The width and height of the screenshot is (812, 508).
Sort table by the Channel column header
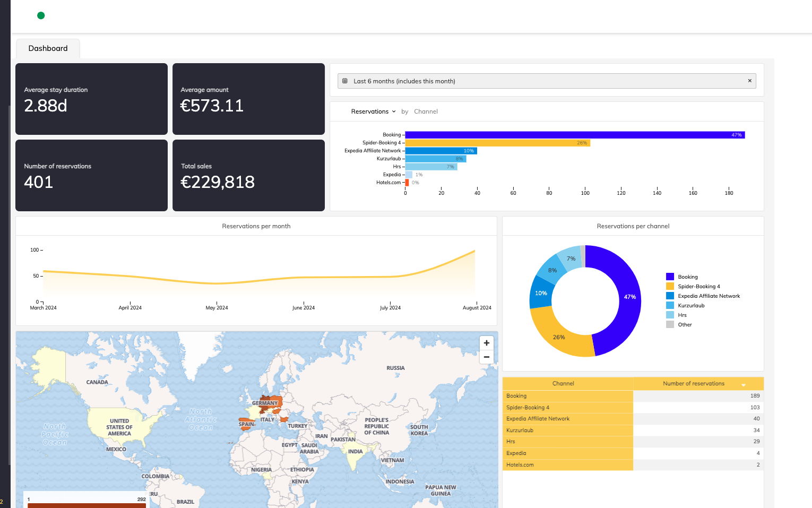coord(563,383)
